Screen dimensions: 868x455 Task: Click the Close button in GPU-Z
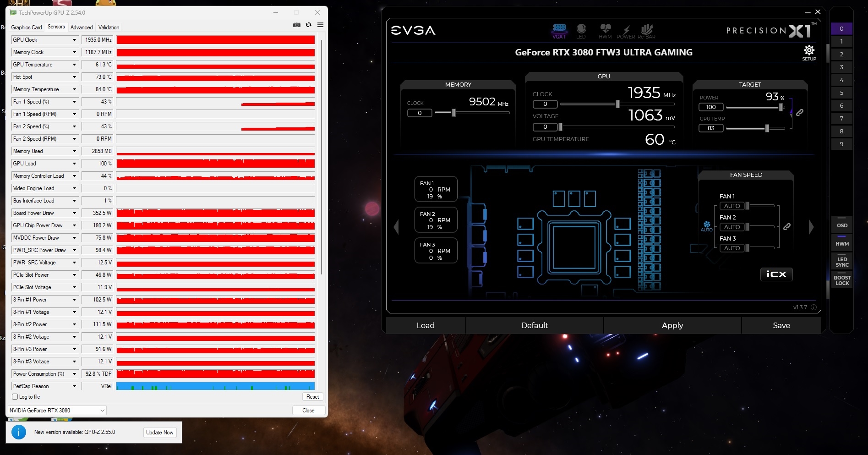tap(308, 411)
